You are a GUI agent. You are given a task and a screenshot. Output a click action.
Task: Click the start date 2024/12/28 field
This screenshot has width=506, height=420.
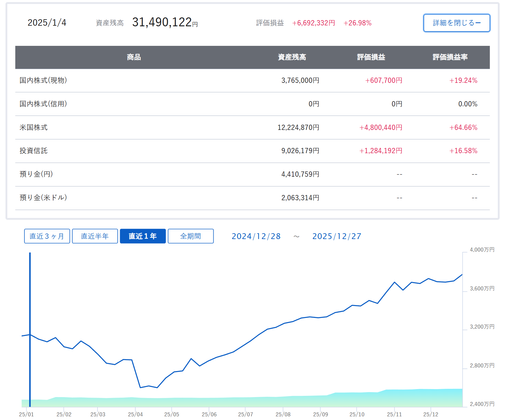[x=256, y=236]
